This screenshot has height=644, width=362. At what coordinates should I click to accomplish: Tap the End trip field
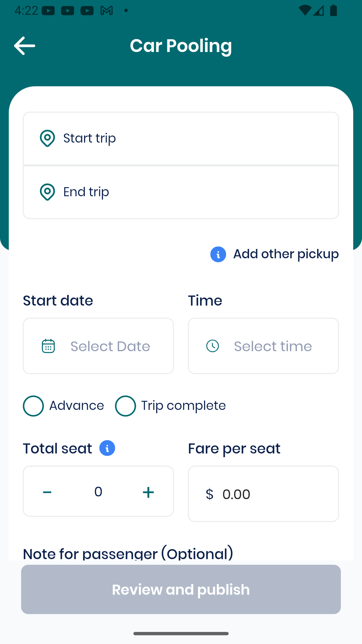181,192
